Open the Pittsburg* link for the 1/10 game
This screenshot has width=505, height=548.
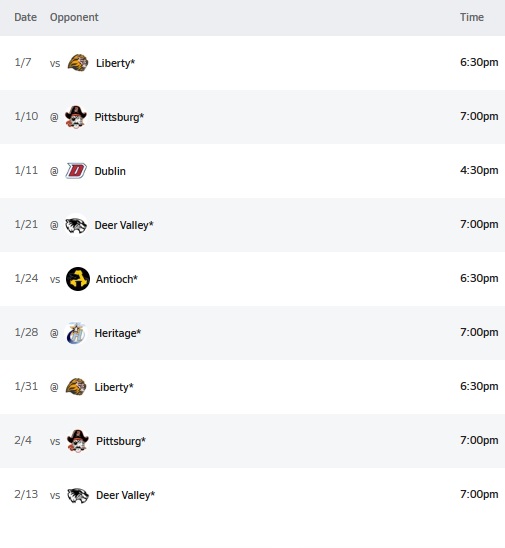click(119, 117)
